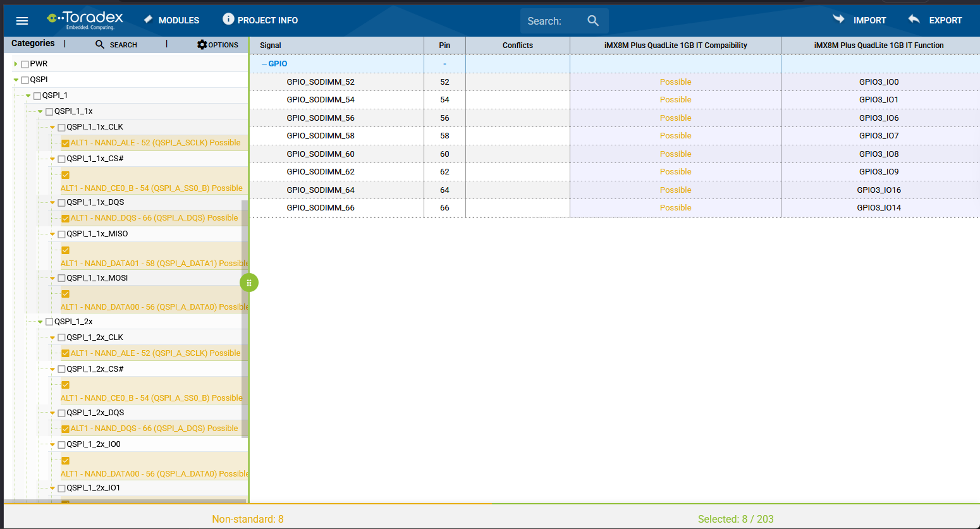Collapse the QSPI_1_1x tree node
The width and height of the screenshot is (980, 529).
click(40, 111)
